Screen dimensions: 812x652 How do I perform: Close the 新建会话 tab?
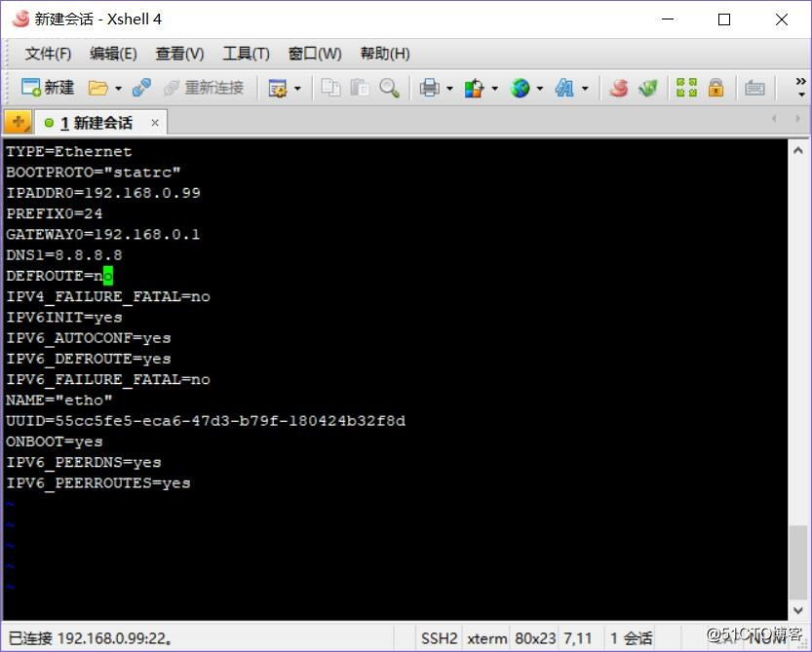[x=155, y=123]
